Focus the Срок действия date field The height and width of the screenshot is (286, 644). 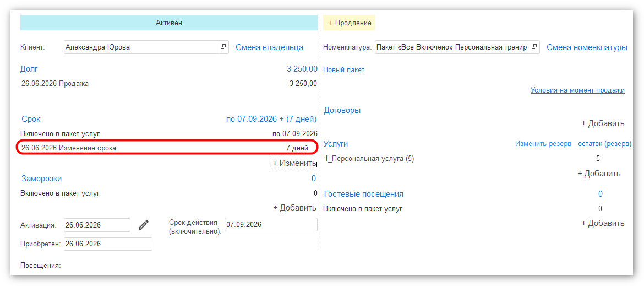coord(271,225)
